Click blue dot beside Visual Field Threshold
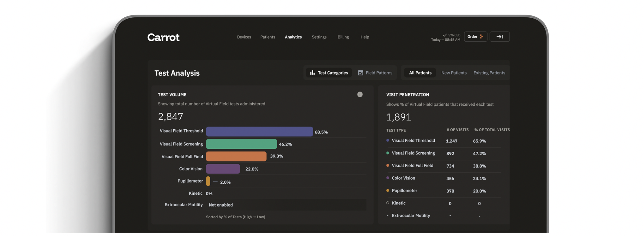Image resolution: width=644 pixels, height=236 pixels. pyautogui.click(x=388, y=140)
